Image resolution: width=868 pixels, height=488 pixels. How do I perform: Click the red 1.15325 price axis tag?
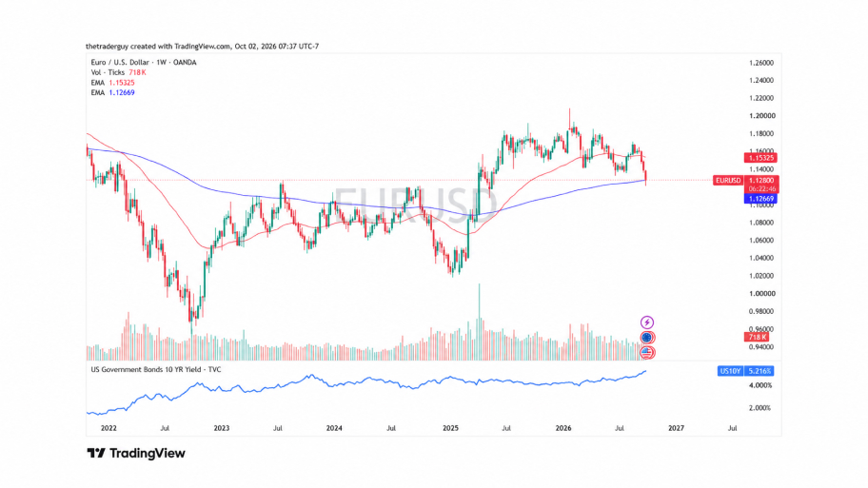760,158
